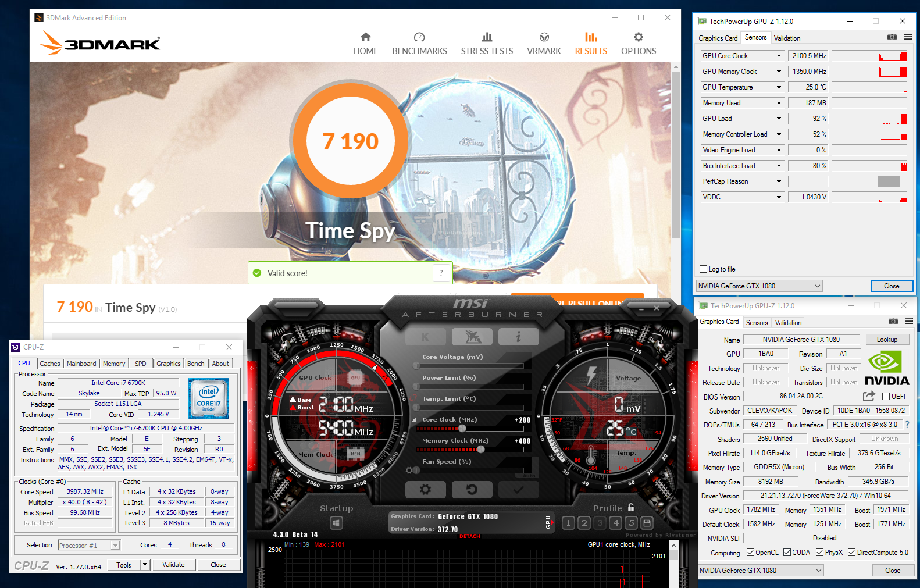Click the small gear icon beside Fan Speed
Viewport: 920px width, 588px height.
[x=409, y=470]
